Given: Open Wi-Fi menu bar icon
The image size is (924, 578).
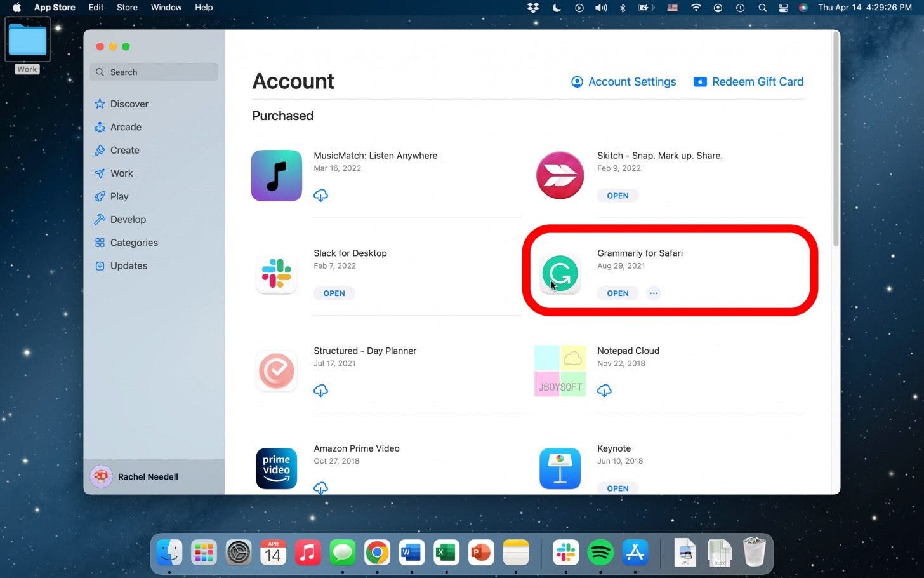Looking at the screenshot, I should (x=696, y=8).
